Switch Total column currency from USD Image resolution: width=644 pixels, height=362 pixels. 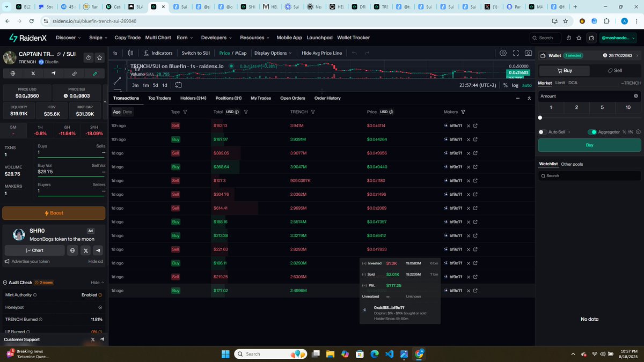(x=232, y=112)
